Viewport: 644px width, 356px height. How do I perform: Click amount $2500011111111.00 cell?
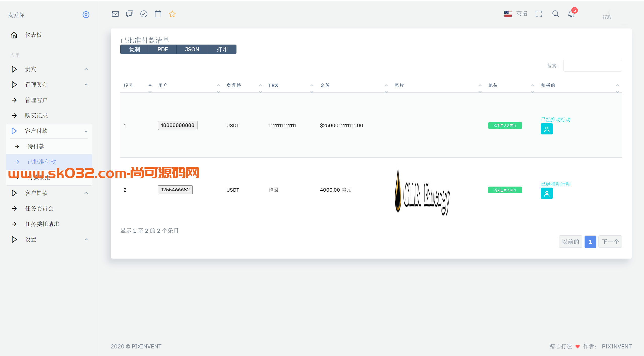point(341,125)
